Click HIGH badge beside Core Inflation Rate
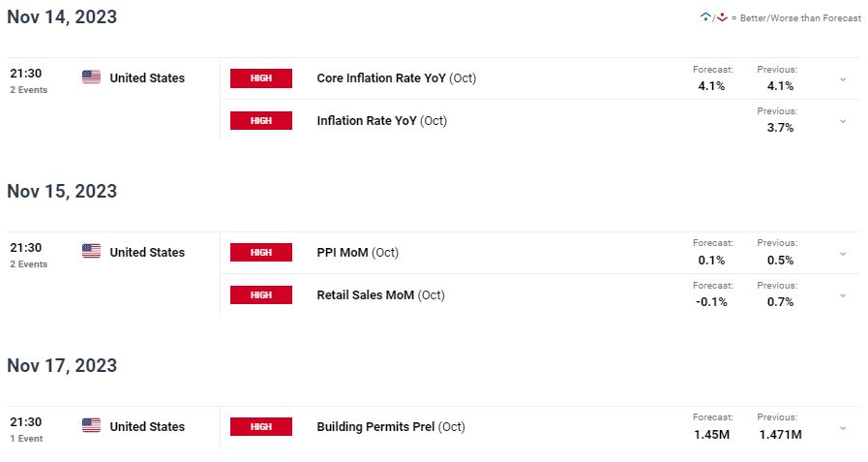Viewport: 868px width, 462px height. pyautogui.click(x=261, y=78)
